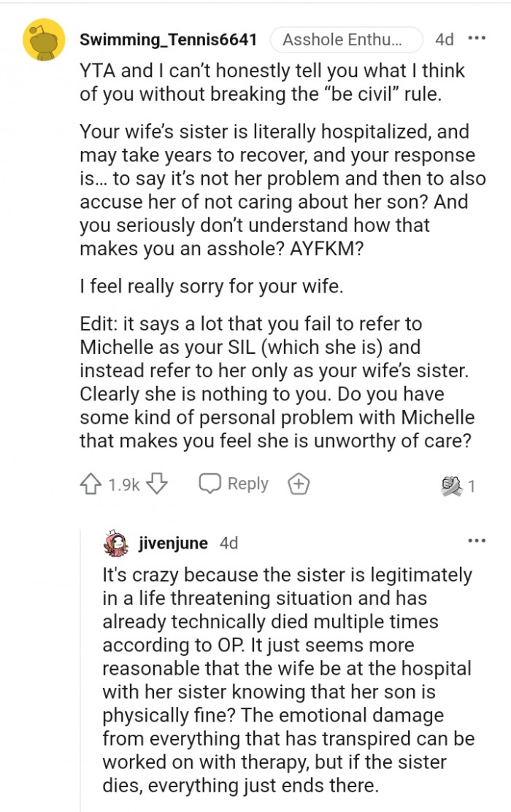511x812 pixels.
Task: Click the helping hand award icon
Action: 452,482
